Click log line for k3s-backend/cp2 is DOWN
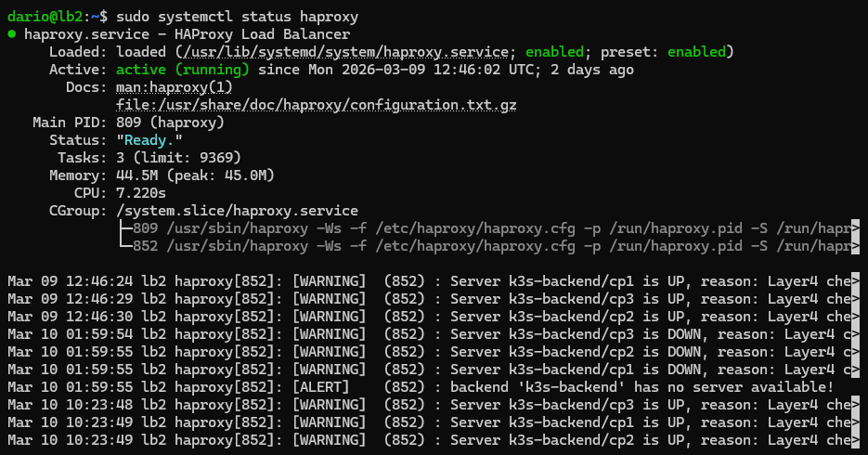 (x=434, y=353)
